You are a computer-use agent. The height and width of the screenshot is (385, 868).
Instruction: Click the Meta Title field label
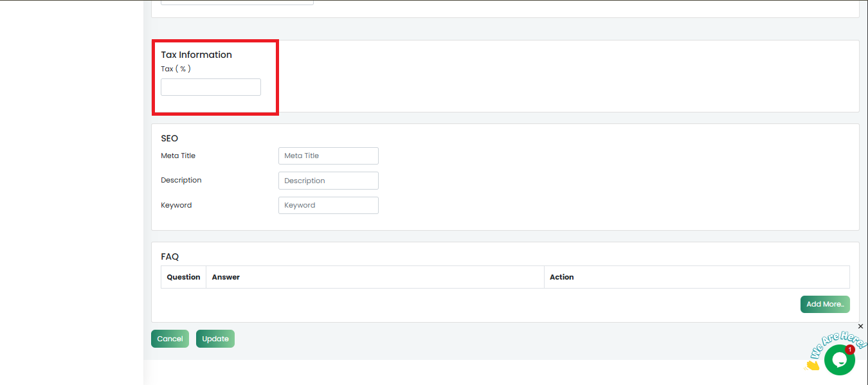[x=178, y=156]
